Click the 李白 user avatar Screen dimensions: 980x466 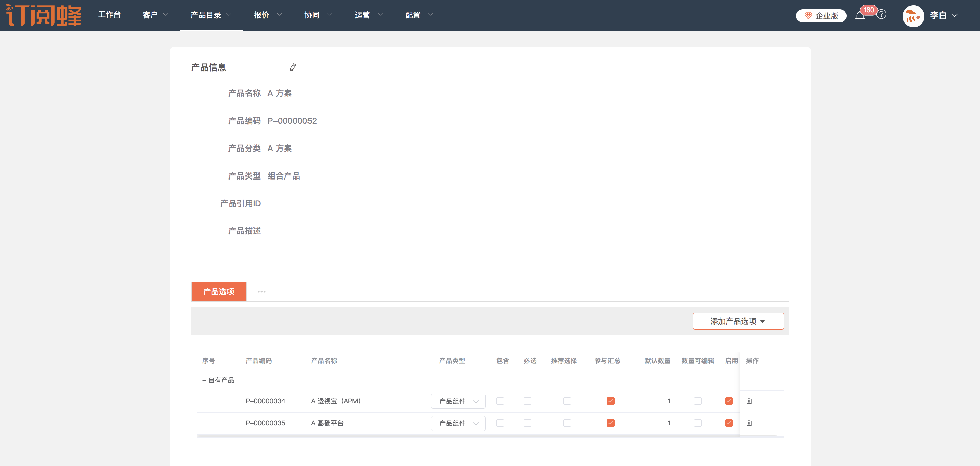point(913,16)
